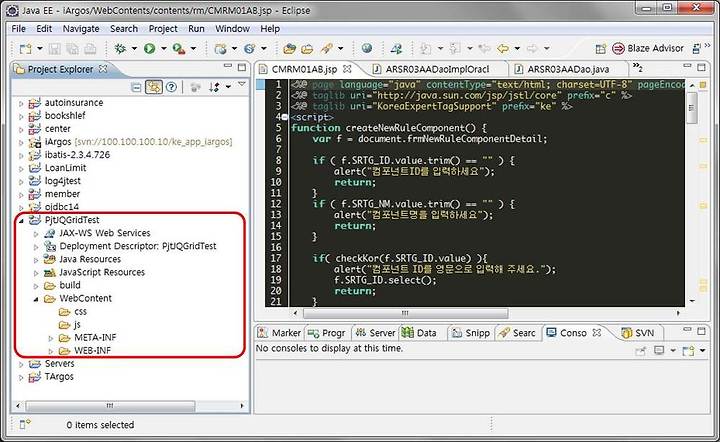
Task: Open the Back history dropdown arrow
Action: click(517, 48)
